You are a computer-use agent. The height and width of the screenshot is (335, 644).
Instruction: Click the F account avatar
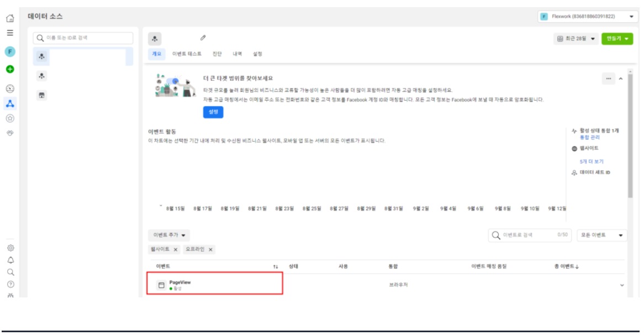(x=10, y=51)
